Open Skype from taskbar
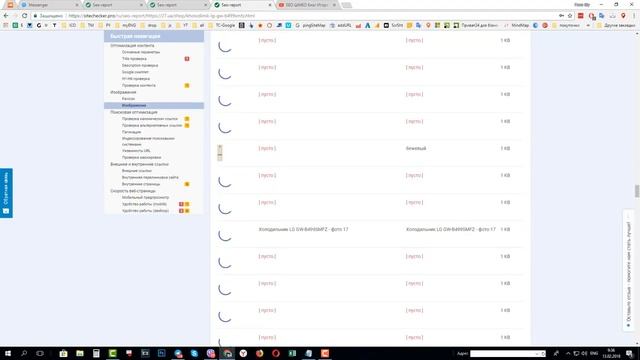Viewport: 640px width, 360px height. pos(194,353)
